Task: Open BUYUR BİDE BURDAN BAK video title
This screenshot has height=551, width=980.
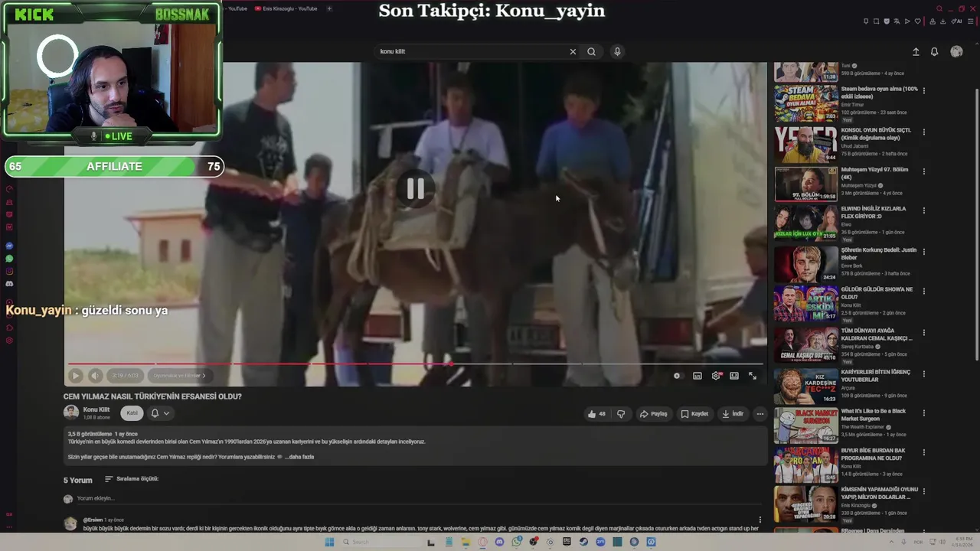Action: click(874, 455)
